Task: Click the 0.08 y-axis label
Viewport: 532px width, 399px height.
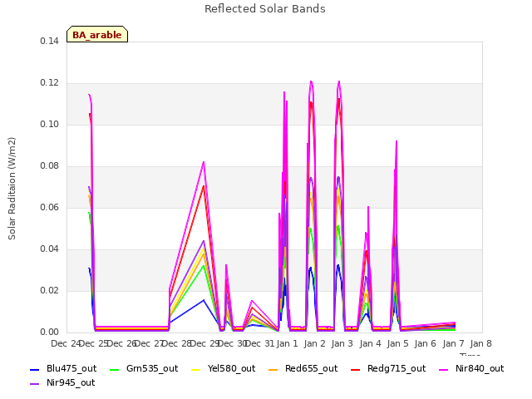Action: click(49, 166)
